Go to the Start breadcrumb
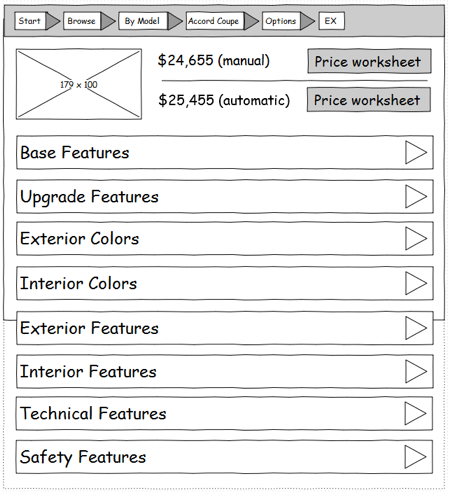Screen dimensions: 449x492 tap(30, 21)
